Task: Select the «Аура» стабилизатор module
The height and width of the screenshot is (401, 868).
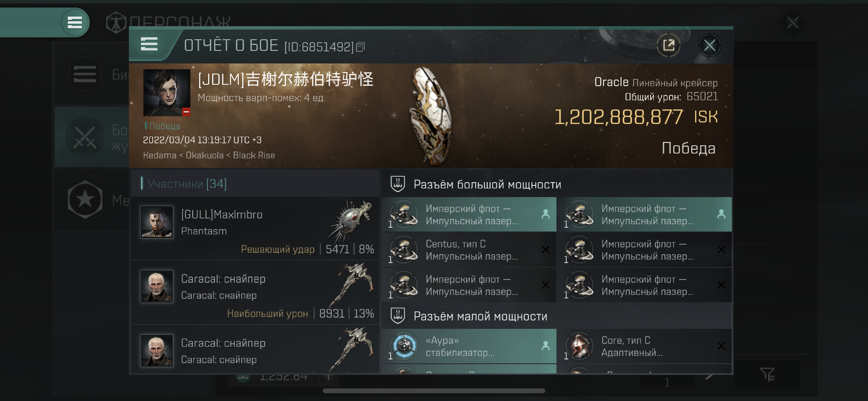Action: [x=469, y=346]
